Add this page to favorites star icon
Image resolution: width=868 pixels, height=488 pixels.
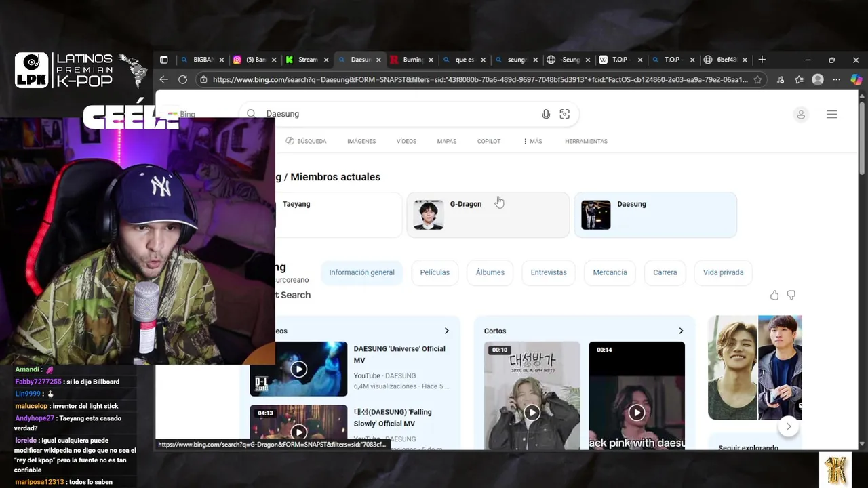pyautogui.click(x=757, y=79)
